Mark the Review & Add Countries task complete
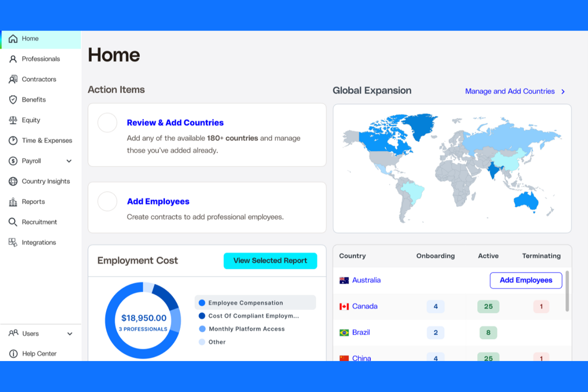This screenshot has width=588, height=392. (x=107, y=123)
